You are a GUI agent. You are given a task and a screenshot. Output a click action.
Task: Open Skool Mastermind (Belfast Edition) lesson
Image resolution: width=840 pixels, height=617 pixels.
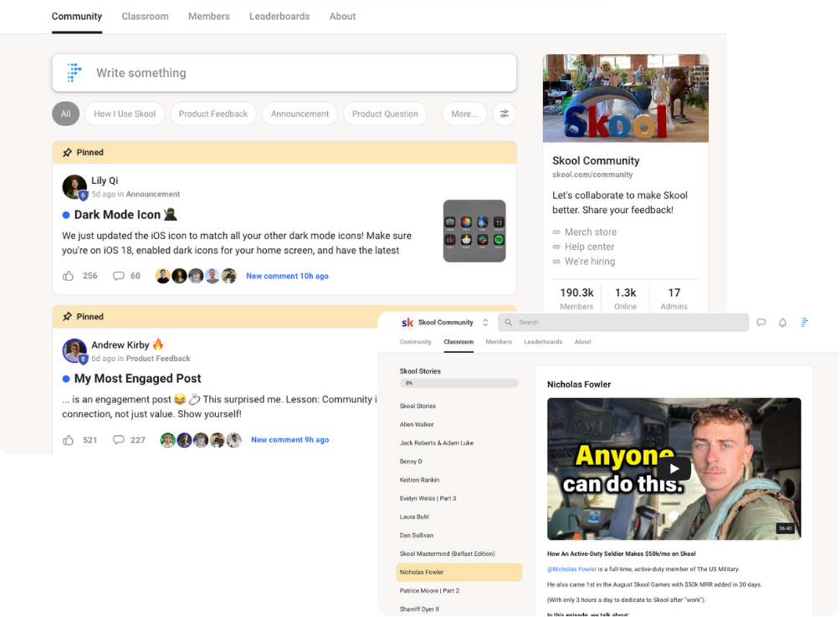click(x=448, y=553)
